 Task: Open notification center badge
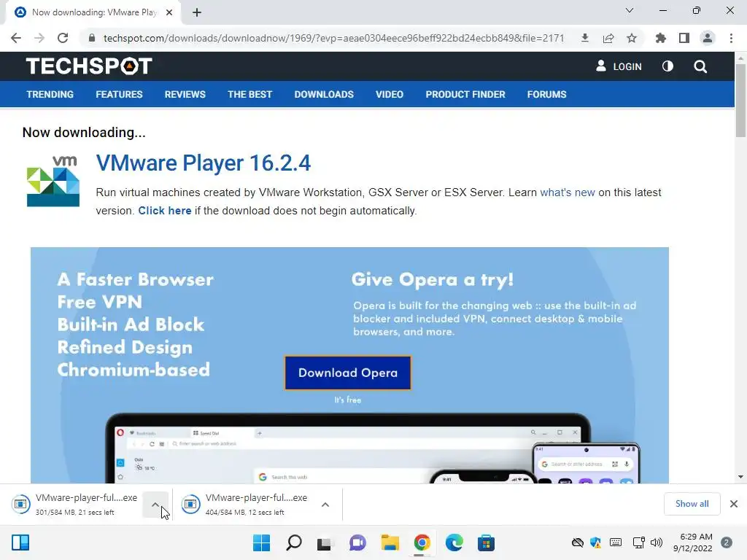click(x=727, y=542)
